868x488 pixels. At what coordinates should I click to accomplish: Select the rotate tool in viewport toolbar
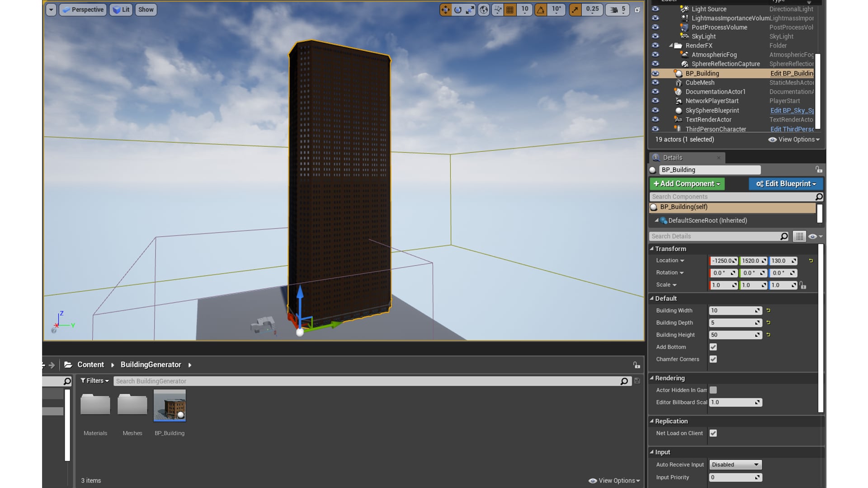tap(458, 9)
